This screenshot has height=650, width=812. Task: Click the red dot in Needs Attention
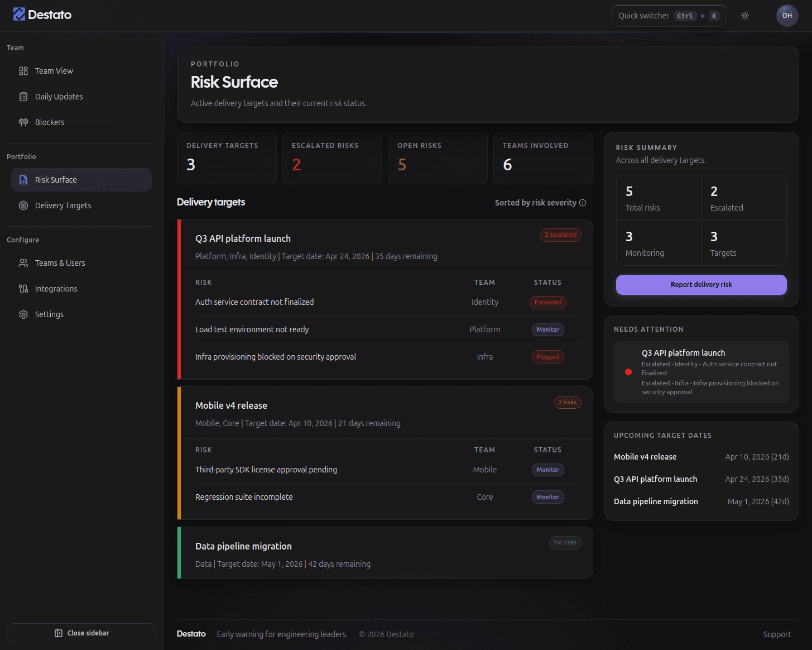coord(628,372)
